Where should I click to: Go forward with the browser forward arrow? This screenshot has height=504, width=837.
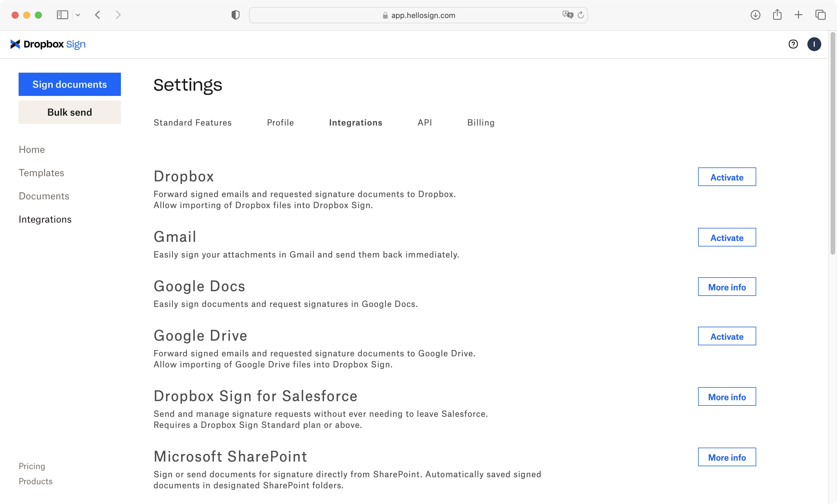coord(118,15)
